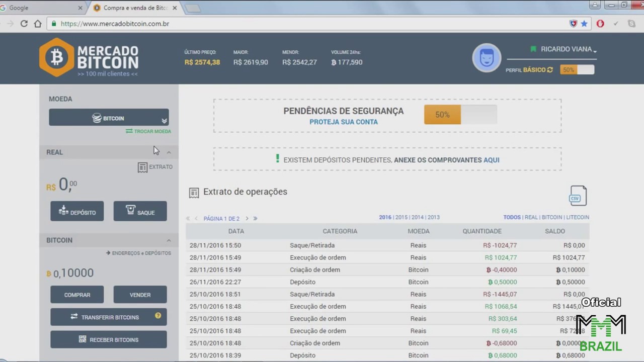Click the 50% profile progress bar in header

(x=578, y=70)
